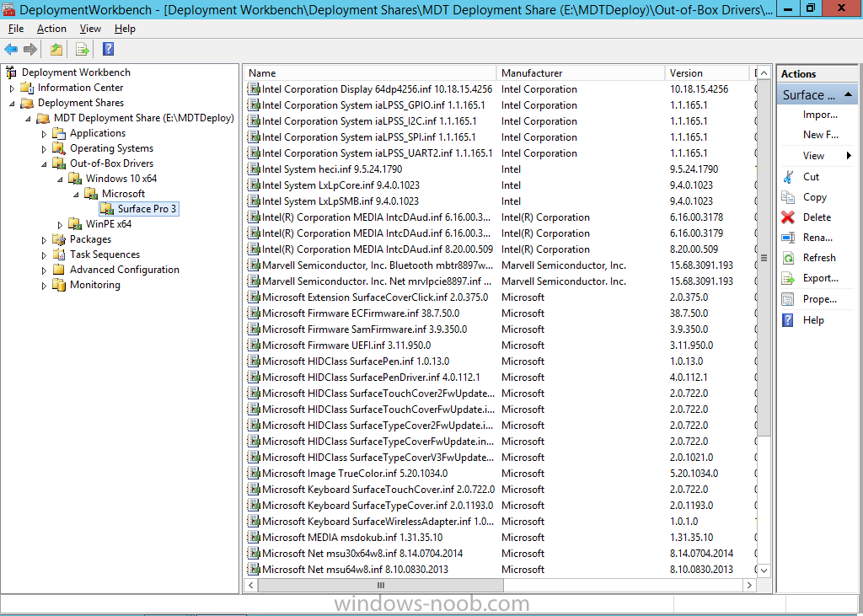Click the Task Sequences node icon

(x=59, y=254)
